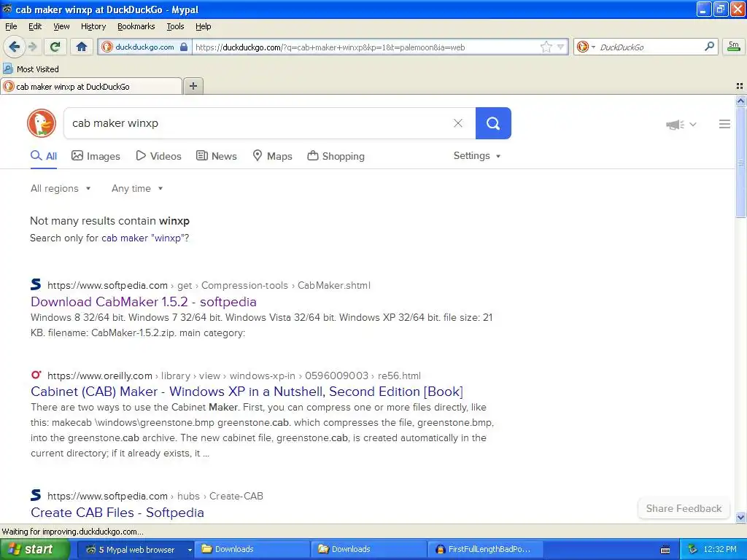
Task: Click the Most Visited bookmarks folder
Action: coord(31,69)
